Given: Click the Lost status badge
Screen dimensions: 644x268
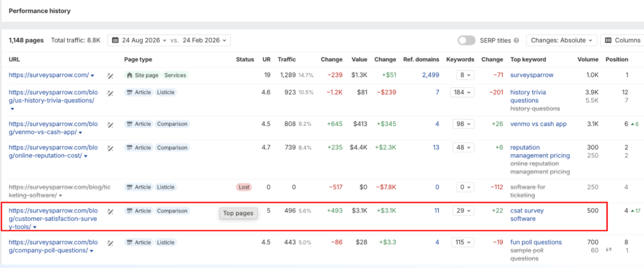Looking at the screenshot, I should click(x=243, y=187).
